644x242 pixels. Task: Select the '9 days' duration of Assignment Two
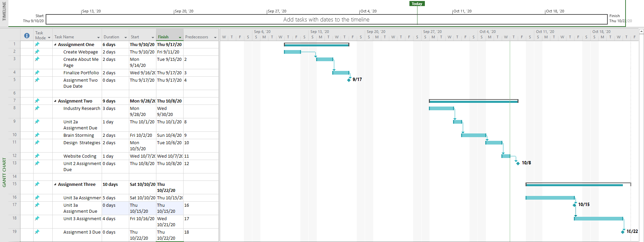115,101
